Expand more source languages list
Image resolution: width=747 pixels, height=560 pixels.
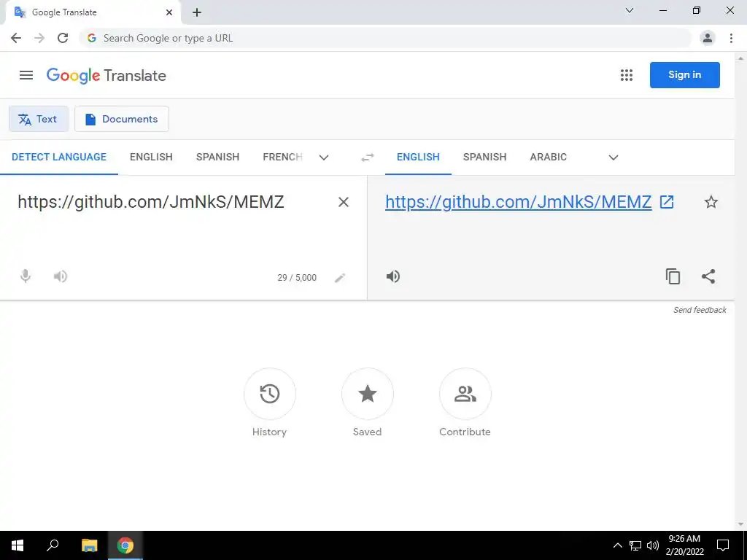click(x=324, y=157)
